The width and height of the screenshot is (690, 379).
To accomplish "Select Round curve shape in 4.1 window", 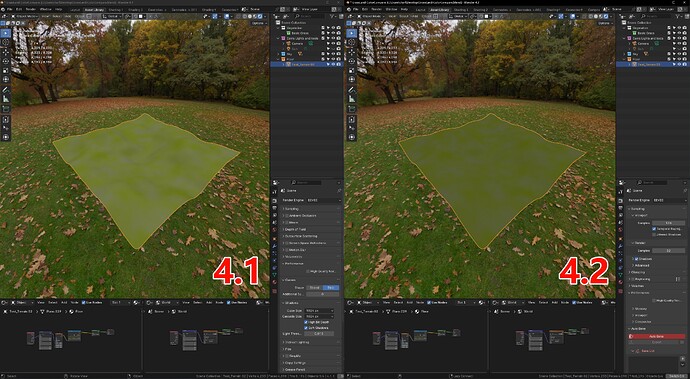I will pos(314,287).
